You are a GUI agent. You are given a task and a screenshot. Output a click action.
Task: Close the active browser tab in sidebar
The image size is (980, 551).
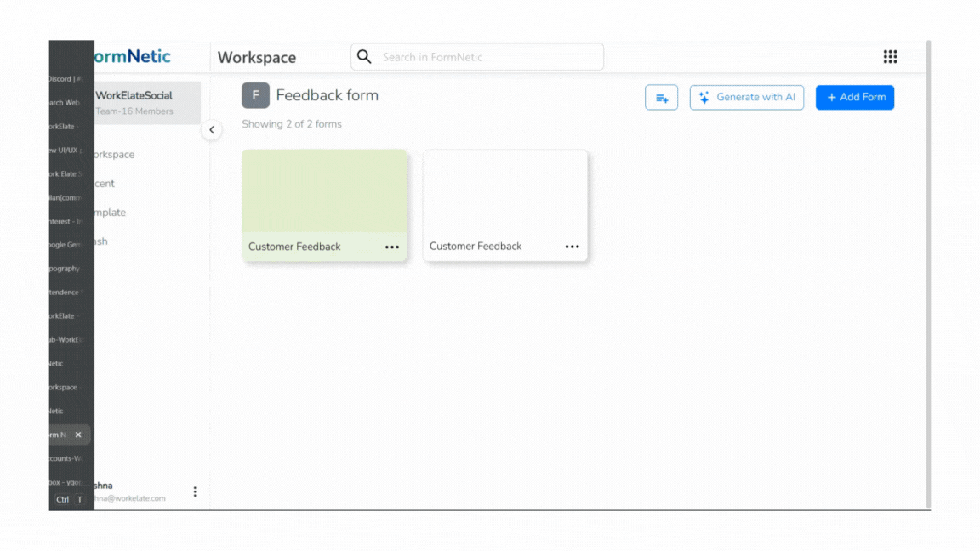click(x=78, y=435)
